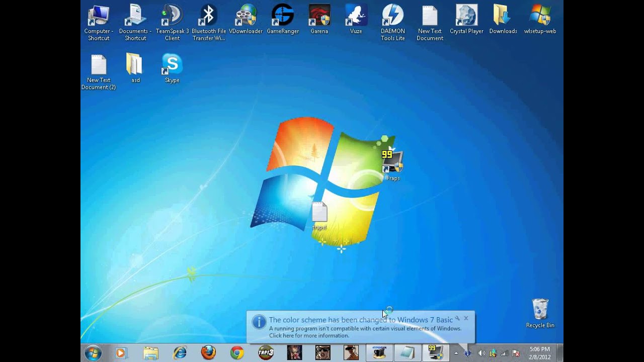This screenshot has height=362, width=644.
Task: Select the GameRanger desktop icon
Action: coord(283,19)
